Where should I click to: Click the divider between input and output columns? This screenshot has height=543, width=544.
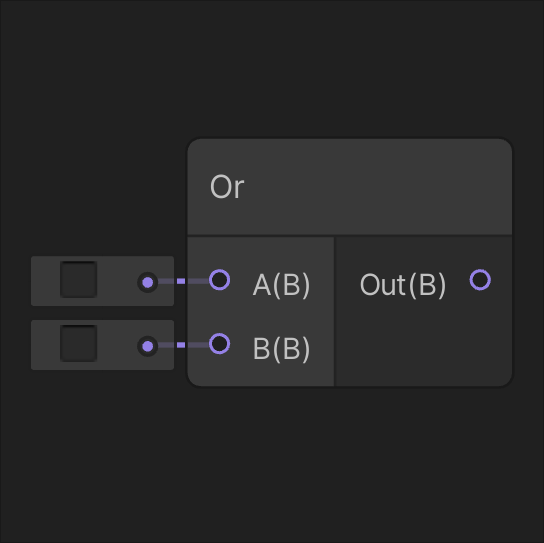pyautogui.click(x=334, y=311)
